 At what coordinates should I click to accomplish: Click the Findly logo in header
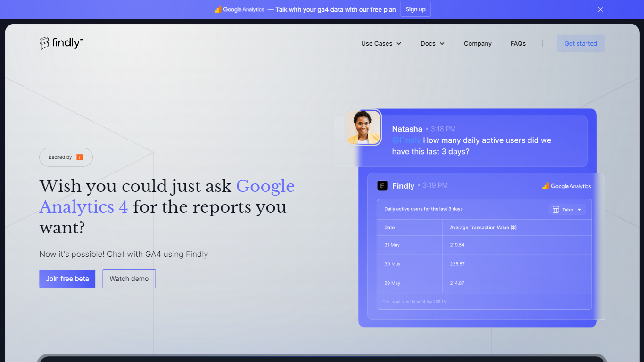(61, 43)
